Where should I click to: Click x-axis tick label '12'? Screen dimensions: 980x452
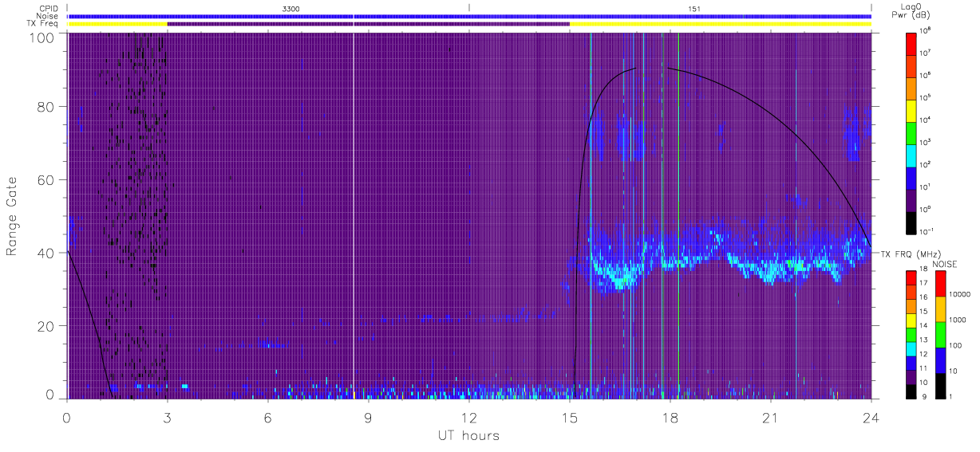[469, 418]
